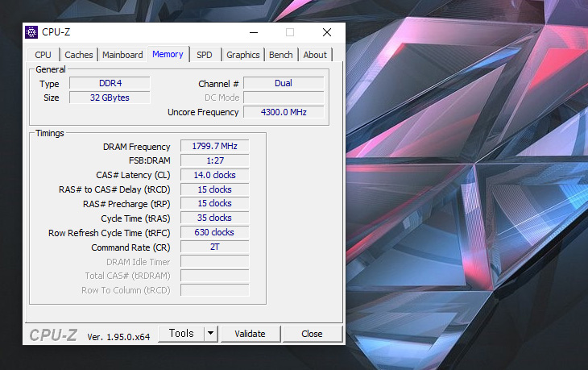
Task: Click the CAS# Latency (CL) label
Action: coord(133,175)
